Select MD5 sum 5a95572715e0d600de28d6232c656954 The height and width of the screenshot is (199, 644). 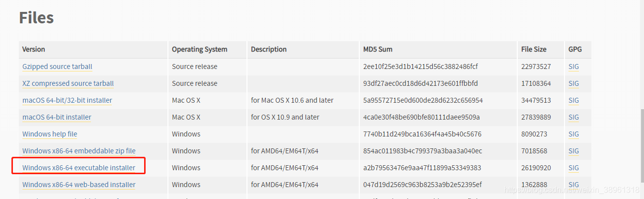[423, 100]
